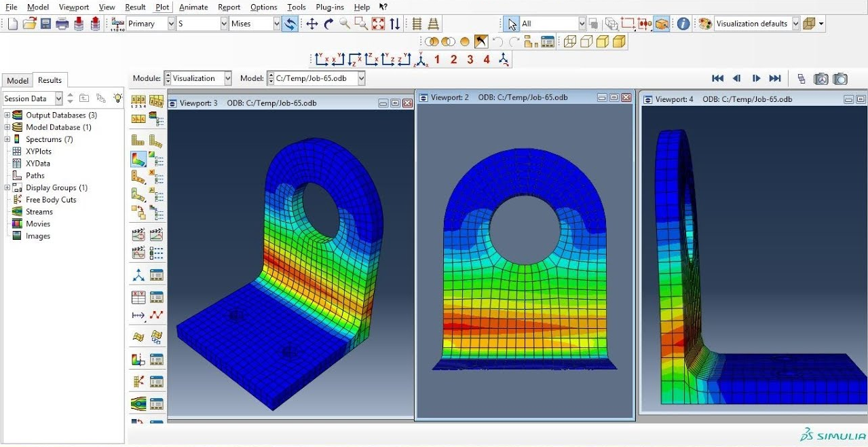Jump to last frame of results
Screen dimensions: 868x447
pos(775,79)
